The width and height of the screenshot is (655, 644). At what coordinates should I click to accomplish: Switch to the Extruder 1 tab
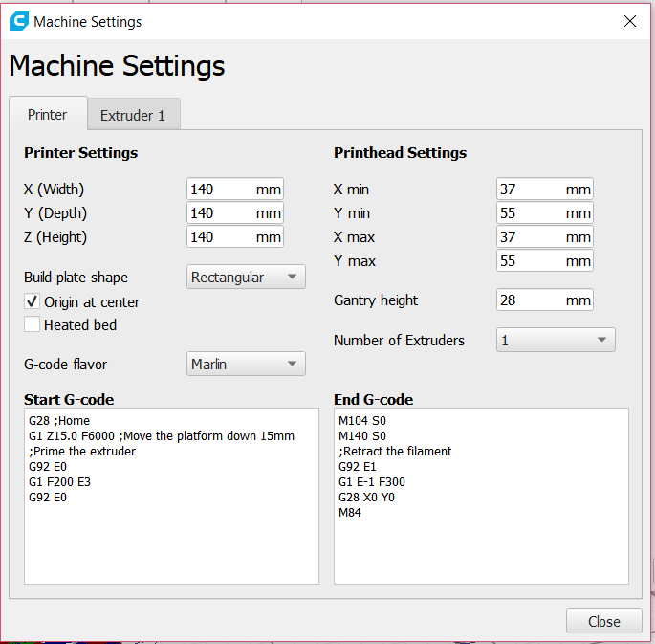click(x=133, y=115)
